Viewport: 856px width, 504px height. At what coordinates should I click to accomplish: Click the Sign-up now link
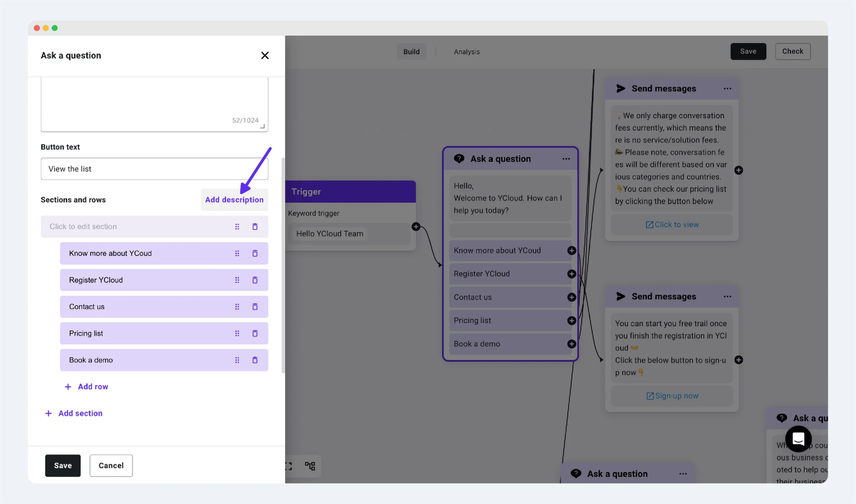[672, 396]
